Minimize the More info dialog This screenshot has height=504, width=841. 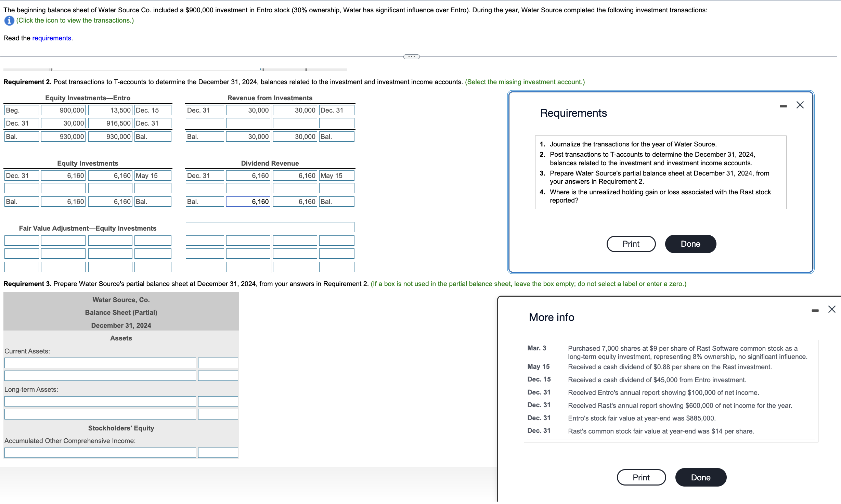[x=815, y=310]
